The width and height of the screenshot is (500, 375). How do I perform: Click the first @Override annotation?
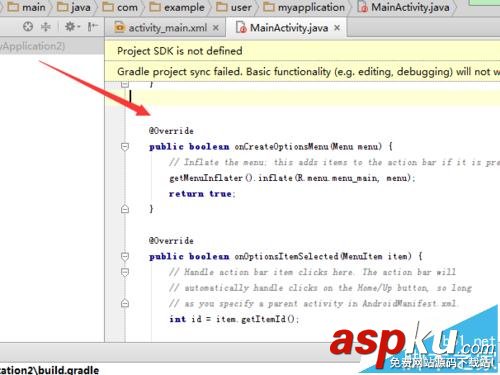pyautogui.click(x=171, y=131)
